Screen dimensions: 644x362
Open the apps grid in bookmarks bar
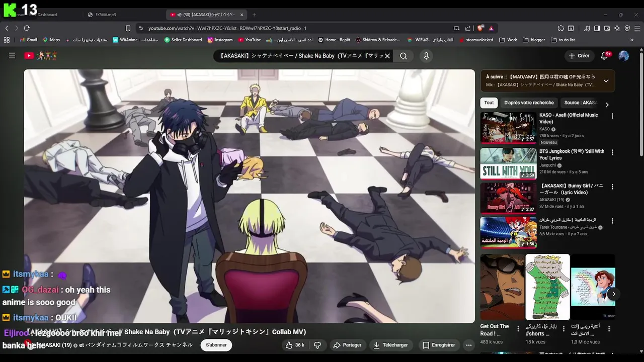point(7,40)
